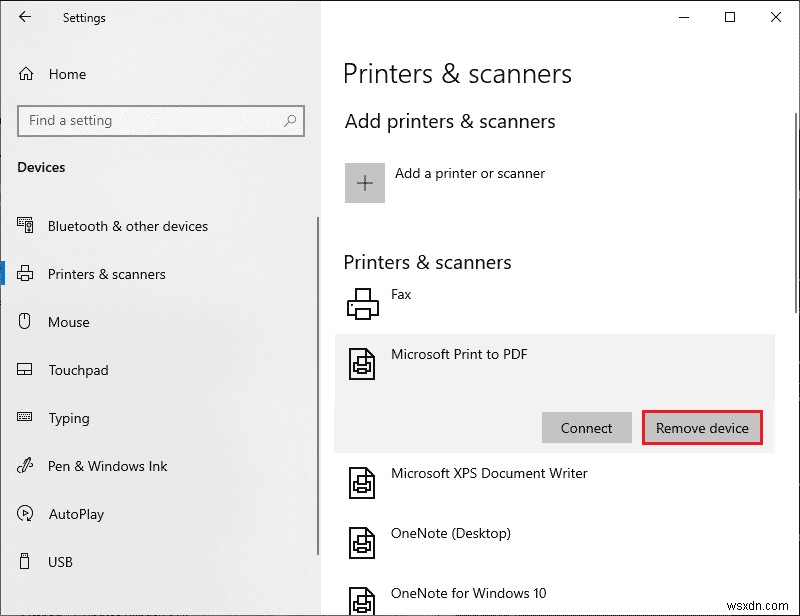The width and height of the screenshot is (800, 616).
Task: Open Mouse settings via its icon
Action: click(27, 322)
